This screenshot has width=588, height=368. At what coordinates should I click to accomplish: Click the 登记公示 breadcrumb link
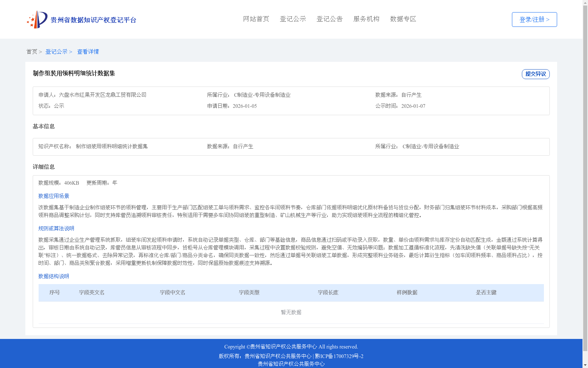[x=56, y=52]
